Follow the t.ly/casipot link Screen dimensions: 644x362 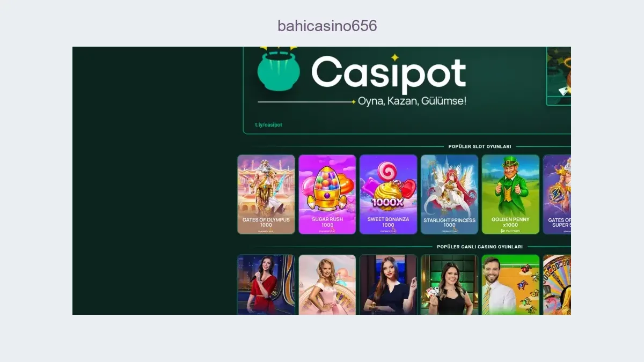coord(268,125)
